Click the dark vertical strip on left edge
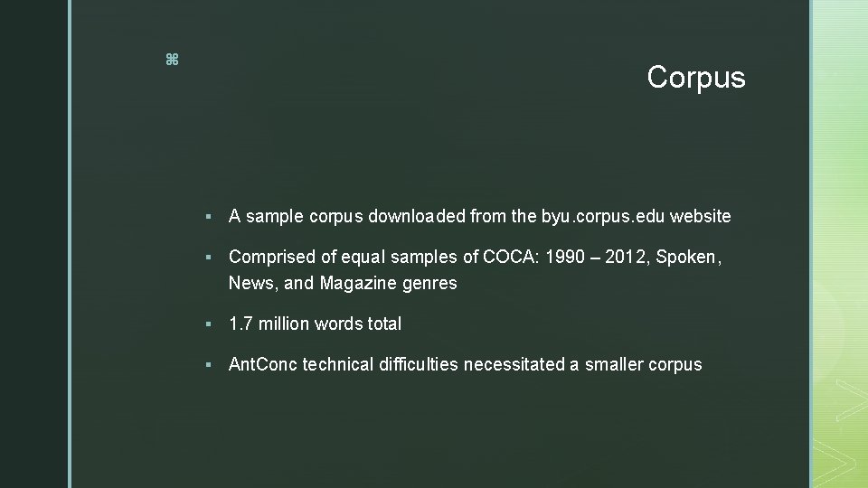The image size is (868, 488). point(34,244)
